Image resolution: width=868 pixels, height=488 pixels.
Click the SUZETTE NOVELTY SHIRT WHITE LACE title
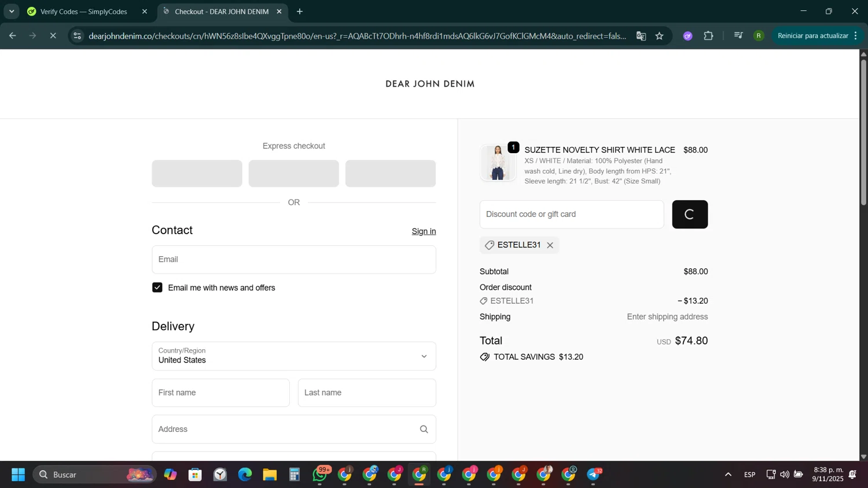click(x=599, y=150)
